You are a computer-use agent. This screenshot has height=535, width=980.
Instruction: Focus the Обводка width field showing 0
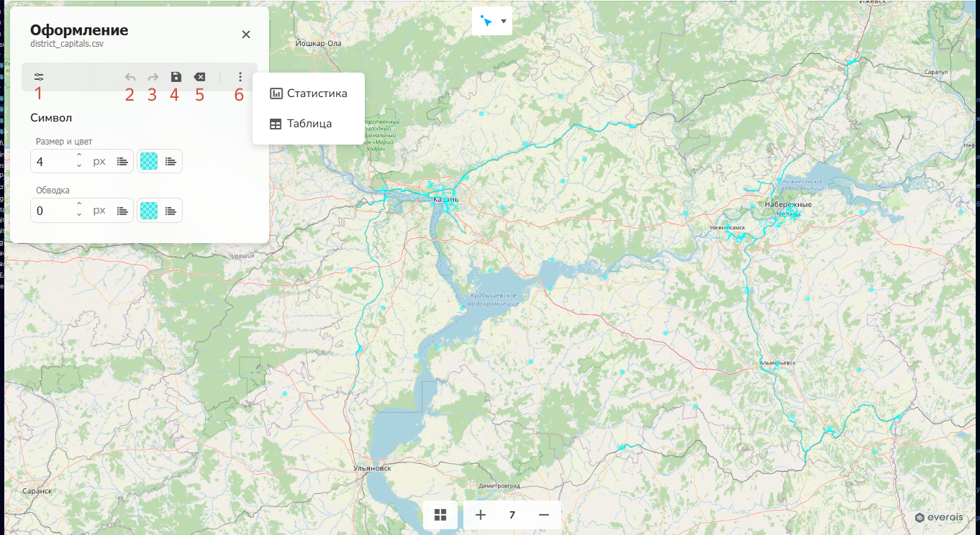click(x=52, y=211)
